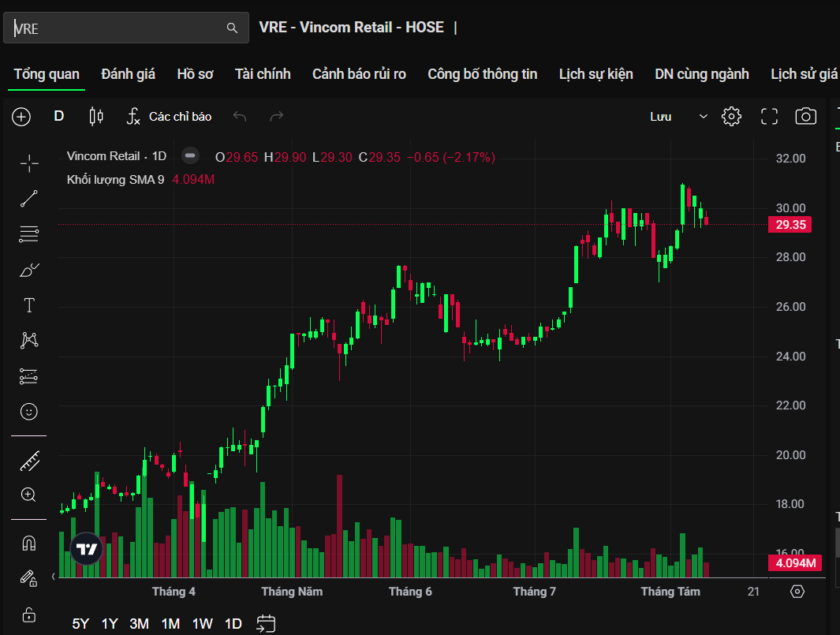Image resolution: width=840 pixels, height=635 pixels.
Task: Set the chart range to 1D
Action: 233,624
